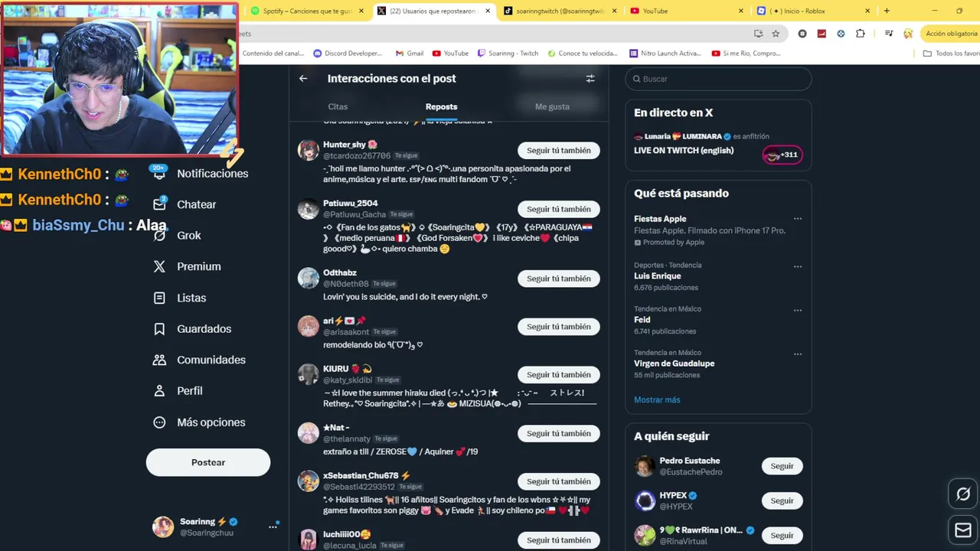Screen dimensions: 980x551
Task: Open the filter settings icon in post header
Action: tap(590, 78)
